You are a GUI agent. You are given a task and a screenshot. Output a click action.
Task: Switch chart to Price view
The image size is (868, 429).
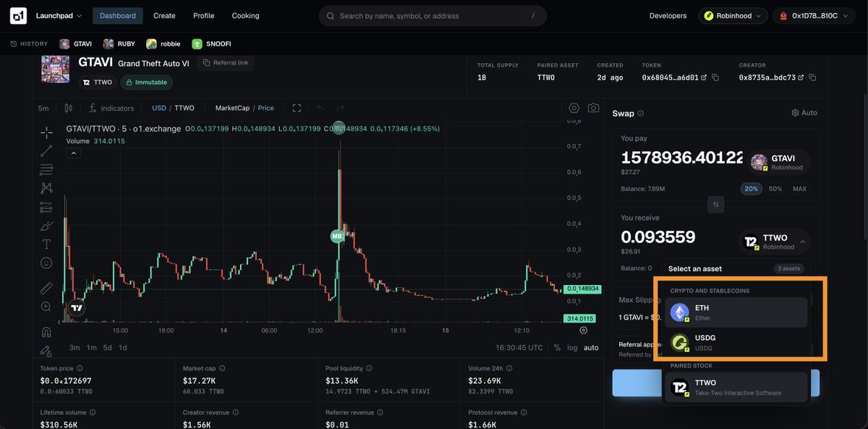266,108
